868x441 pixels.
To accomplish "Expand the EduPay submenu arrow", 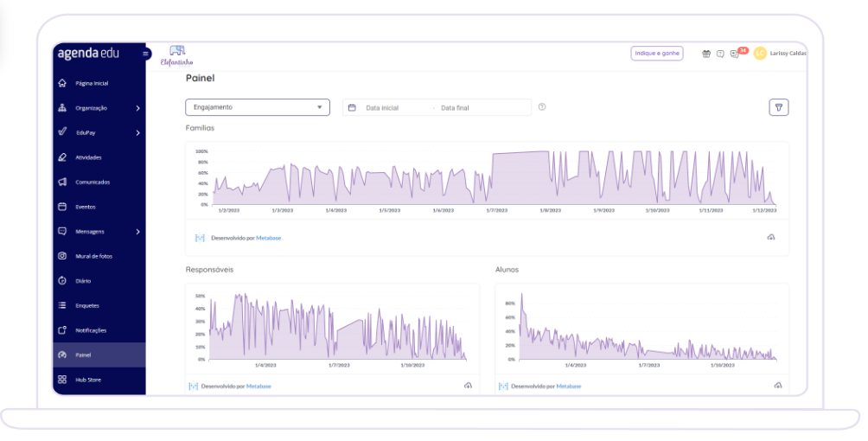I will [x=137, y=133].
